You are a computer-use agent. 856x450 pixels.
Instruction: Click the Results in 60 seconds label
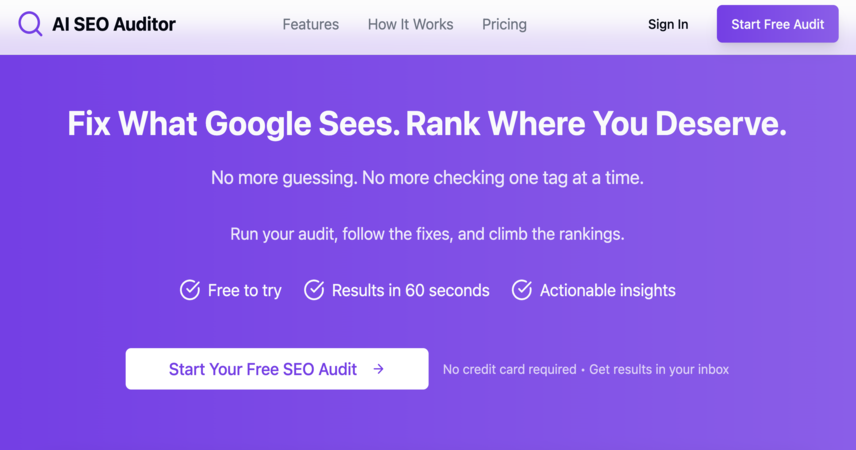click(x=411, y=291)
